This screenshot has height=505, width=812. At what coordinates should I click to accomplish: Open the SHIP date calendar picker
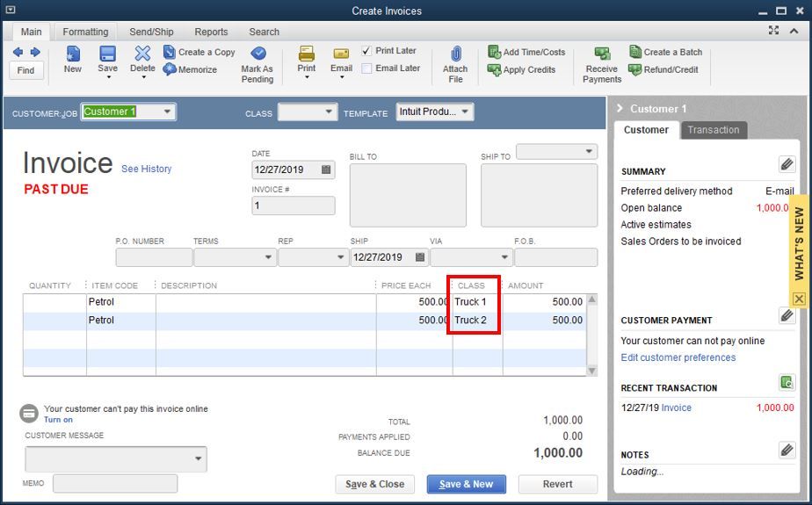[420, 257]
